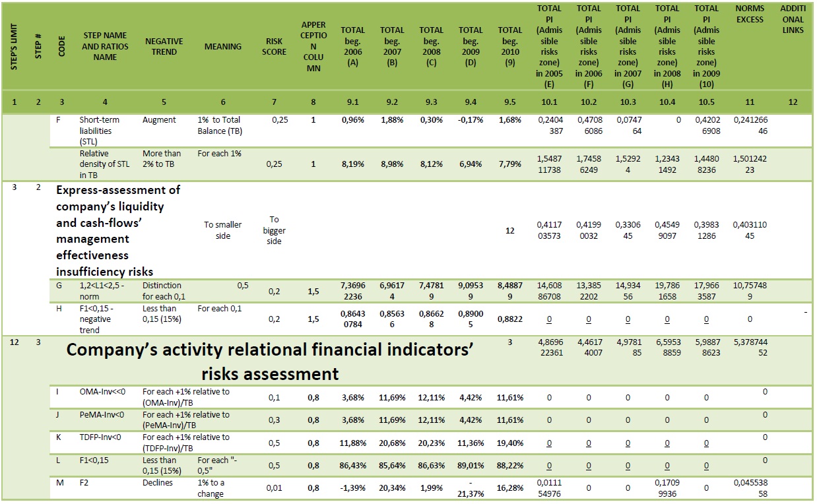817x504 pixels.
Task: Select the Express-assessment of company's liquidity heading
Action: click(118, 231)
